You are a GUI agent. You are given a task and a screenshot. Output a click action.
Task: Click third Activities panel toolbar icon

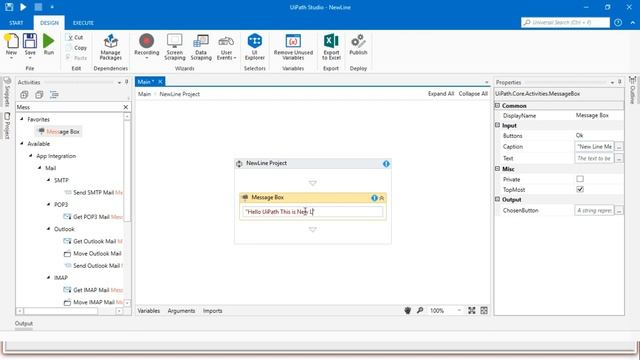tap(54, 95)
